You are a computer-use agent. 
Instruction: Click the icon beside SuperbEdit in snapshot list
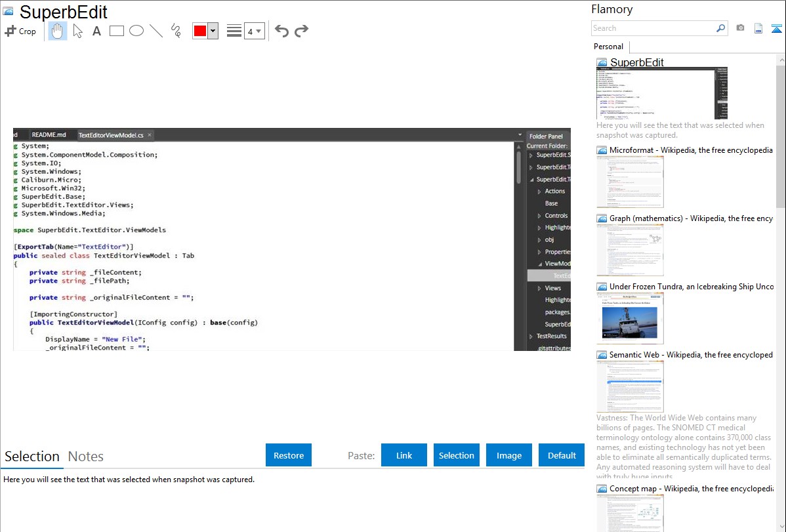click(x=602, y=63)
